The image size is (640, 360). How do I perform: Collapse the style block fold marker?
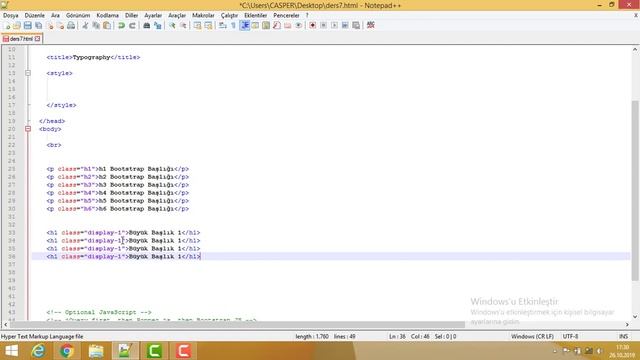pyautogui.click(x=28, y=73)
